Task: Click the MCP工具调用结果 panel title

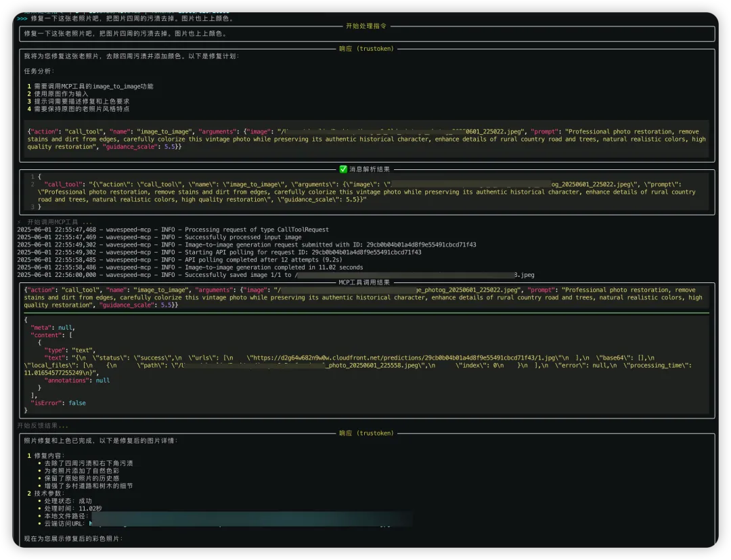Action: point(364,282)
